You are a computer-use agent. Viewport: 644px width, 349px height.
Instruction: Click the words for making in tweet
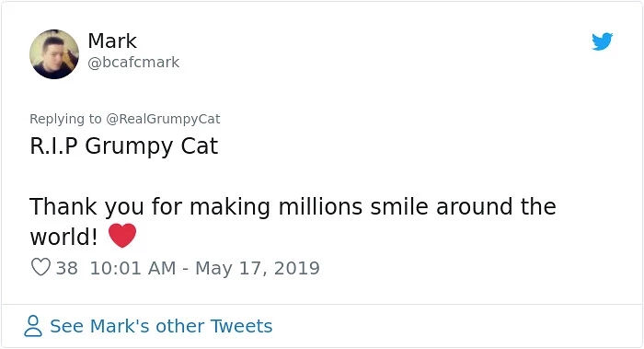211,207
